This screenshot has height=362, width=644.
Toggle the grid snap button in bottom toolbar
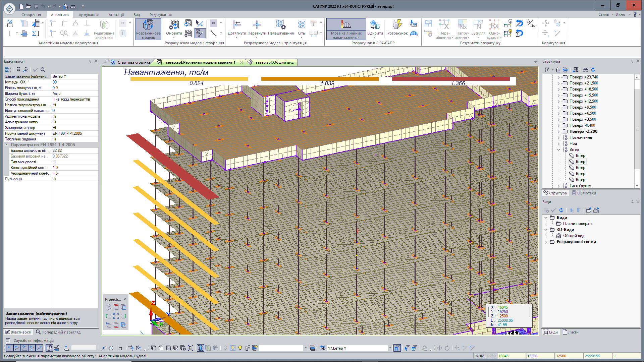coord(9,348)
